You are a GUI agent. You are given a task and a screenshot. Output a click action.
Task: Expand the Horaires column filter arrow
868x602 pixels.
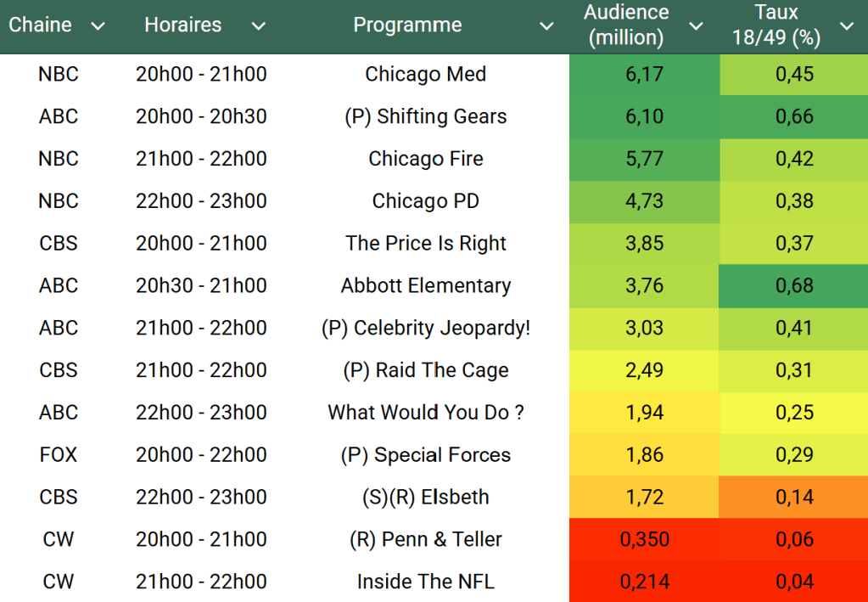258,26
